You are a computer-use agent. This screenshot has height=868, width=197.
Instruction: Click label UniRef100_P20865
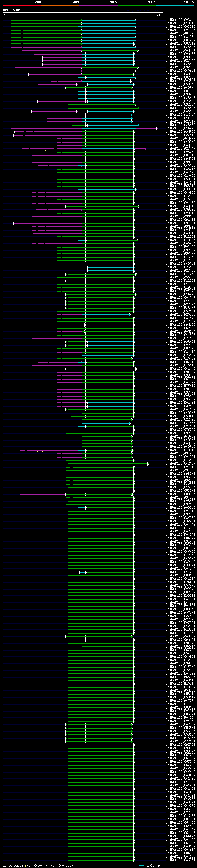[x=180, y=315]
